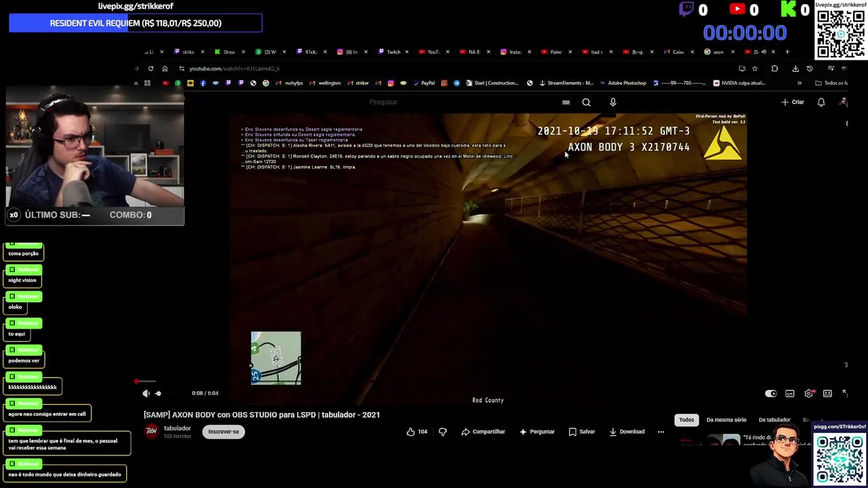Click the in-game minimap thumbnail
868x488 pixels.
tap(276, 358)
